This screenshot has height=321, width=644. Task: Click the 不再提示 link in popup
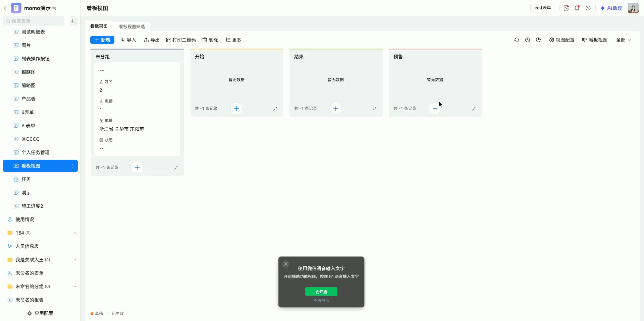[x=321, y=301]
